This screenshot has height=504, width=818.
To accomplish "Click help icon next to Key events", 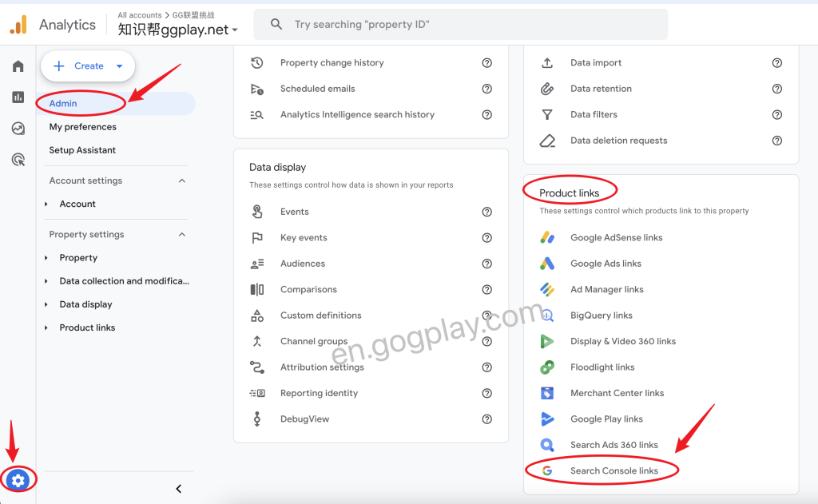I will pos(486,238).
